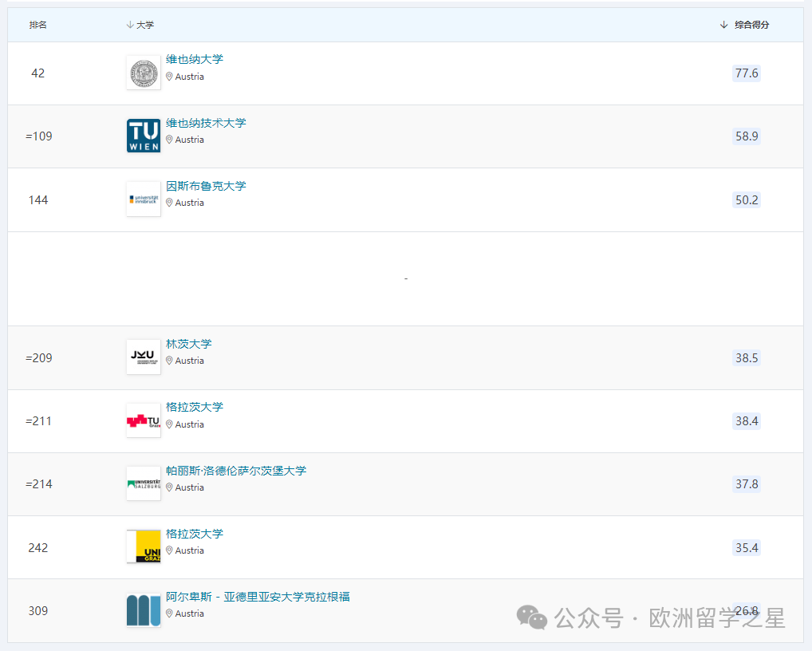Screen dimensions: 812x651
Task: Click the Universität Salzburg logo
Action: point(144,483)
